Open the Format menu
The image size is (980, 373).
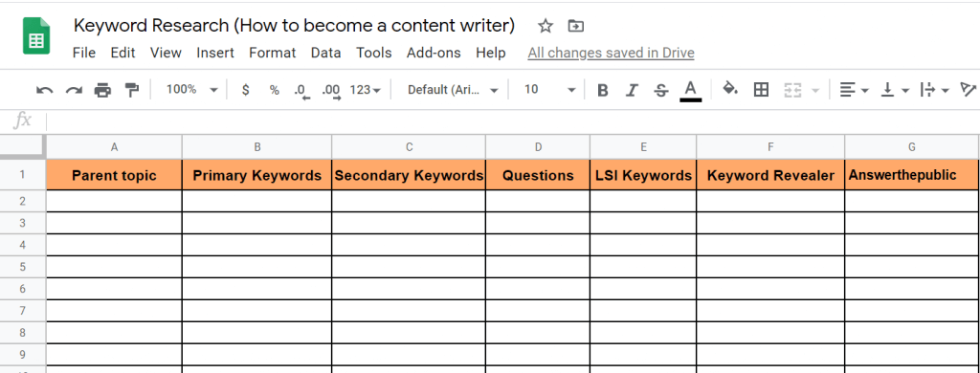pyautogui.click(x=273, y=54)
